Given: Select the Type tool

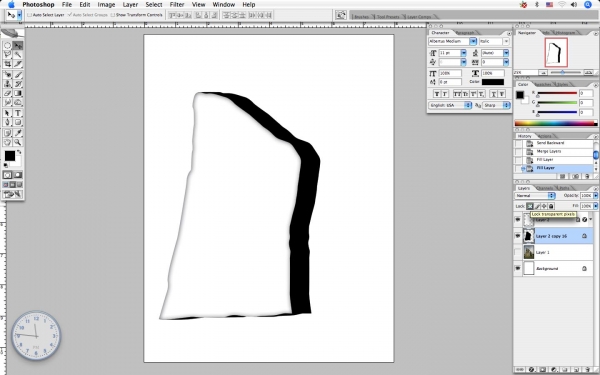Looking at the screenshot, I should tap(18, 113).
